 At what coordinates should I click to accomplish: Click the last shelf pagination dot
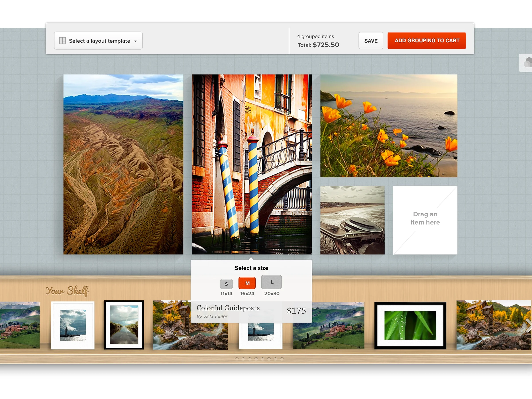[282, 359]
